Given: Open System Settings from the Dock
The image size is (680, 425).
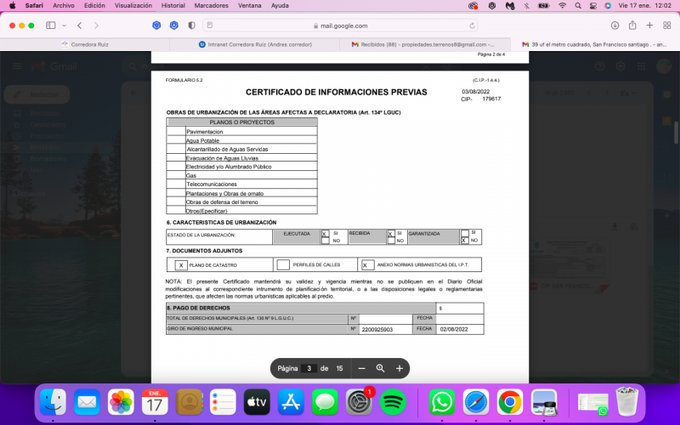Looking at the screenshot, I should coord(359,402).
